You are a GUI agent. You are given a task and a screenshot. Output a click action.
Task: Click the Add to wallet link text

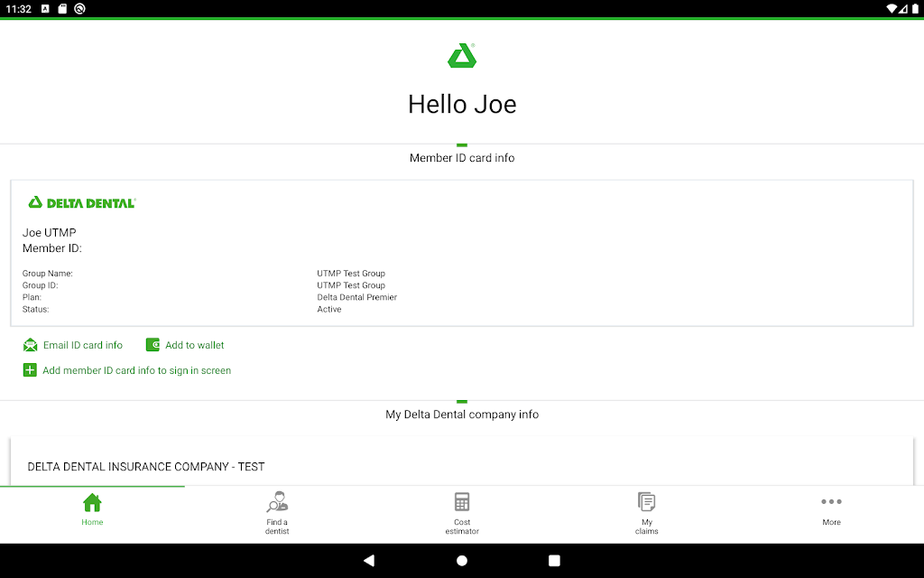[x=195, y=345]
